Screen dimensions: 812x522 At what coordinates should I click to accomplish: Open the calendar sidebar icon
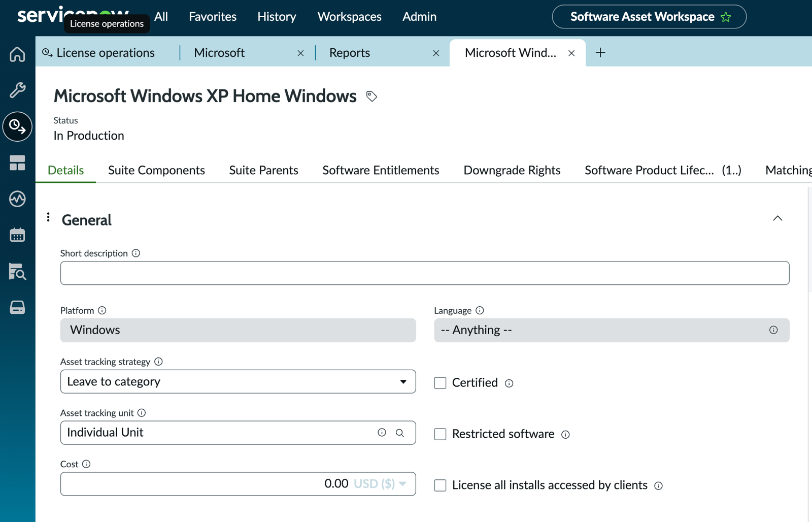coord(17,235)
